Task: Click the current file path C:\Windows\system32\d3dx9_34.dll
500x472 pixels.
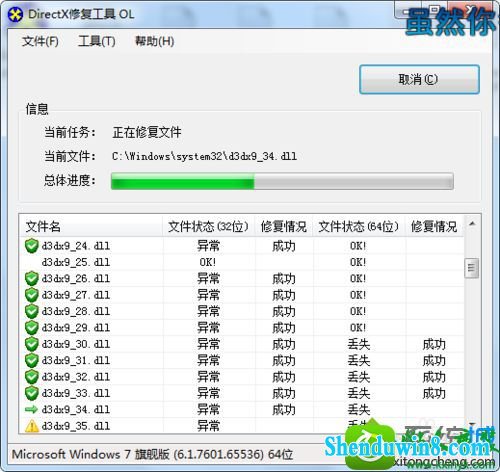Action: click(x=204, y=156)
